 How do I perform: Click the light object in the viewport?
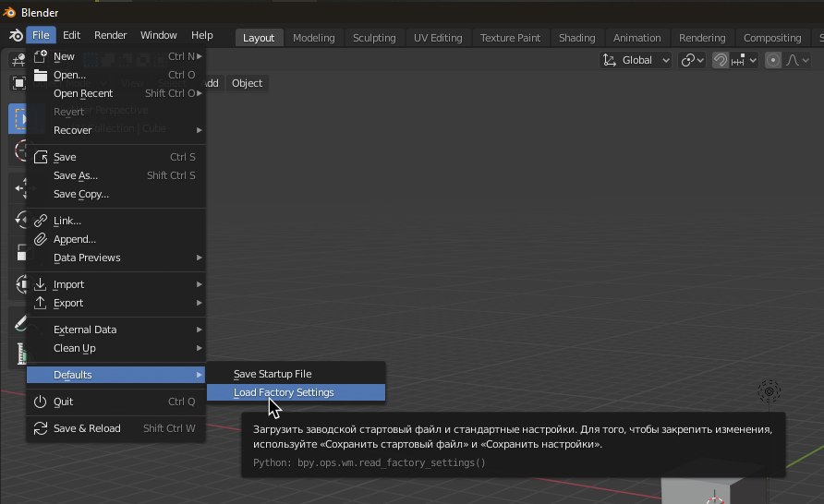[x=769, y=391]
